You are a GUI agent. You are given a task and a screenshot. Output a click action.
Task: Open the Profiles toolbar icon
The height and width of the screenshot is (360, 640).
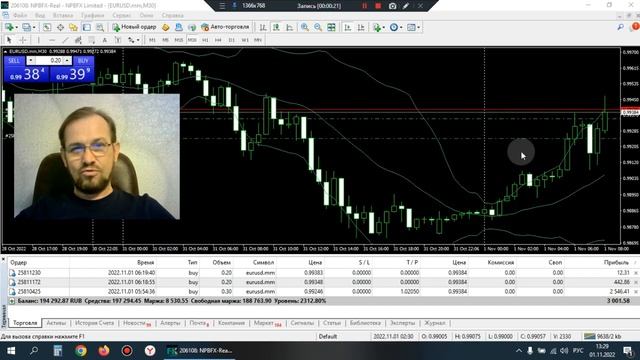pyautogui.click(x=28, y=27)
